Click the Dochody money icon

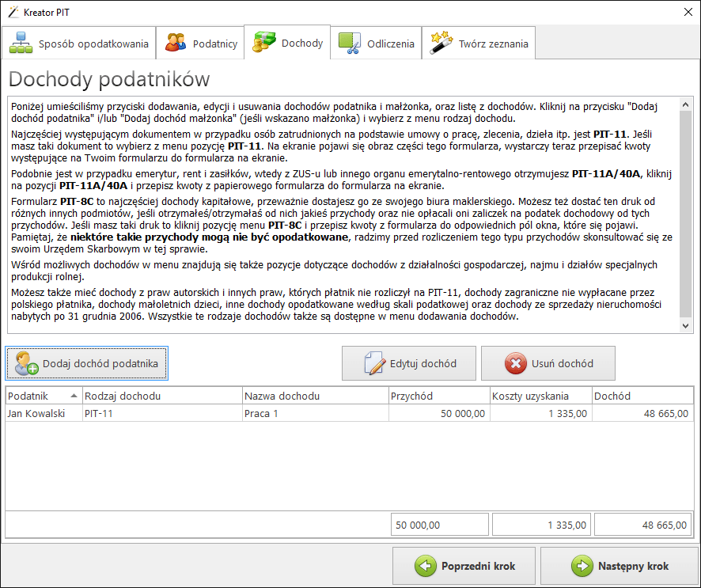[263, 43]
